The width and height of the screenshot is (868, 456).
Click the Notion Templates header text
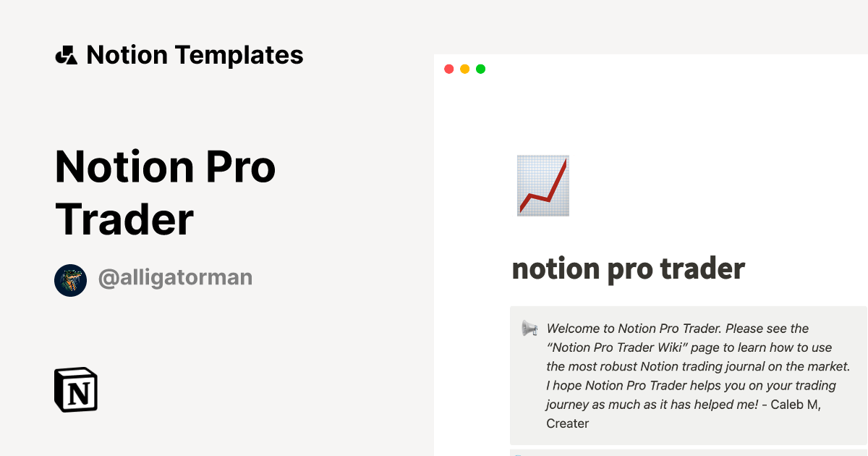[195, 54]
